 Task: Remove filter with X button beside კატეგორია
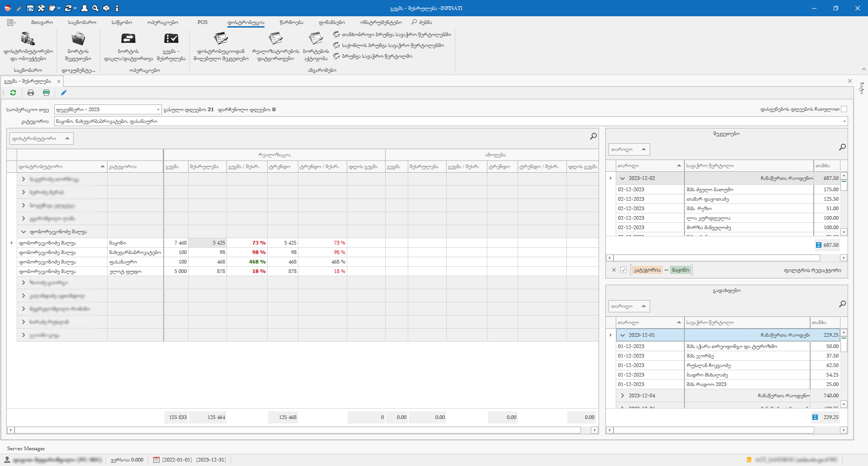tap(613, 270)
